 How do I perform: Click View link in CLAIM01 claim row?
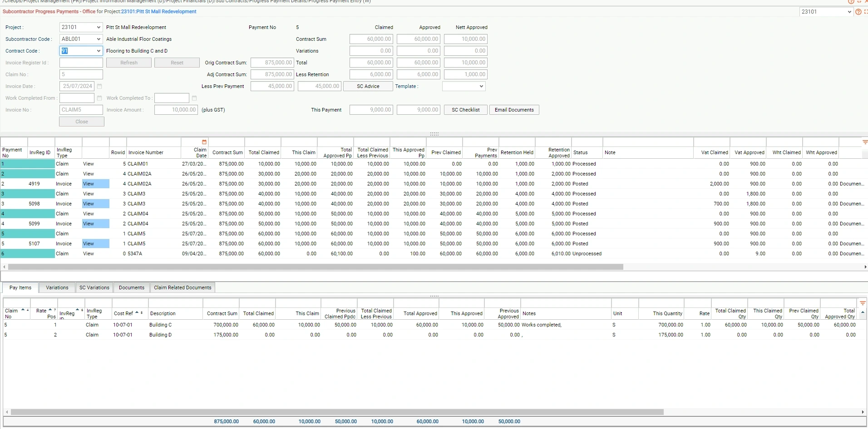[x=89, y=164]
